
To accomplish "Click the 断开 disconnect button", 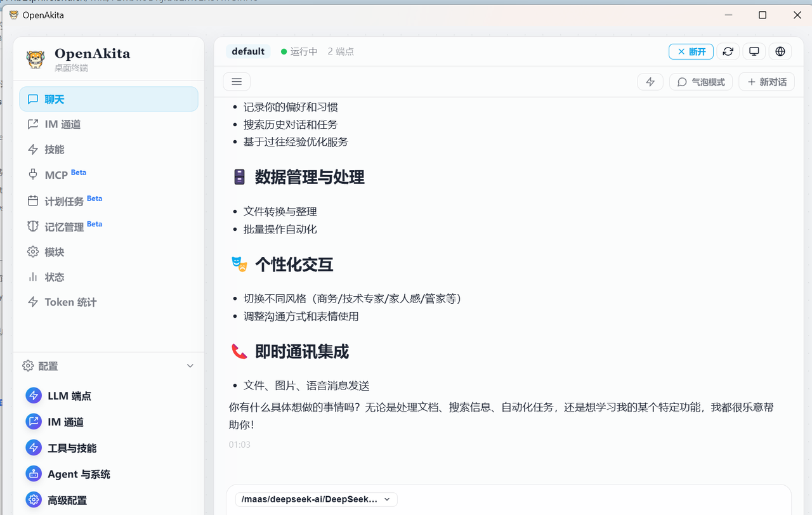I will (691, 51).
